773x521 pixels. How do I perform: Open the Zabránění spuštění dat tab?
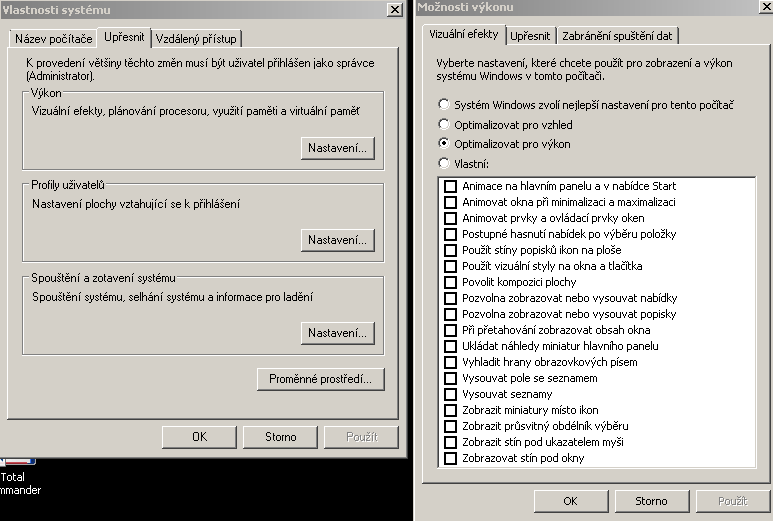point(617,36)
